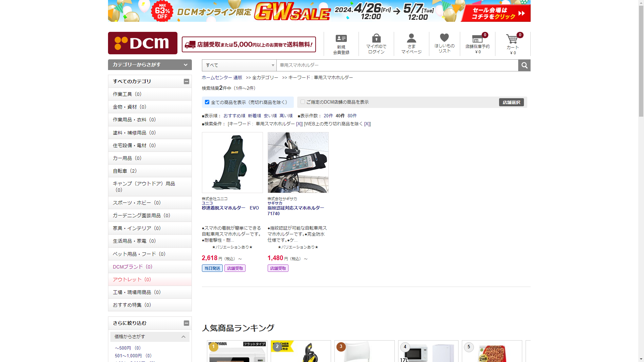Screen dimensions: 644x362
Task: Click the search magnifier icon button
Action: pos(524,65)
